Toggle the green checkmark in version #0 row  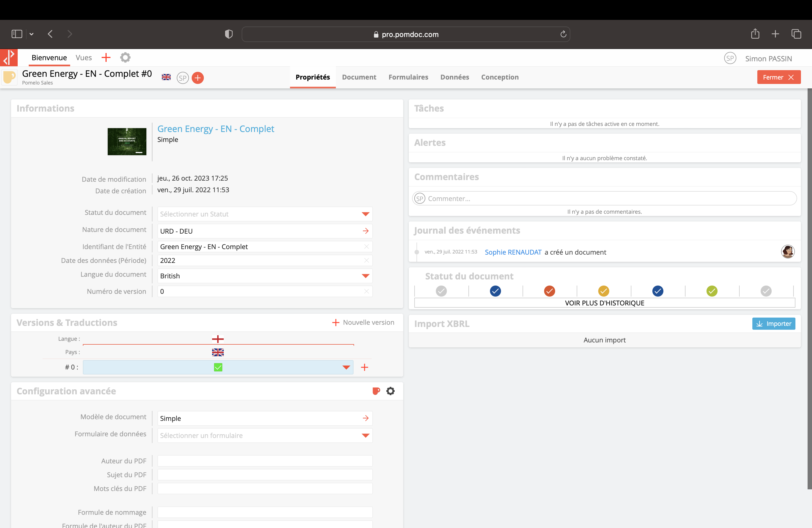click(x=218, y=367)
